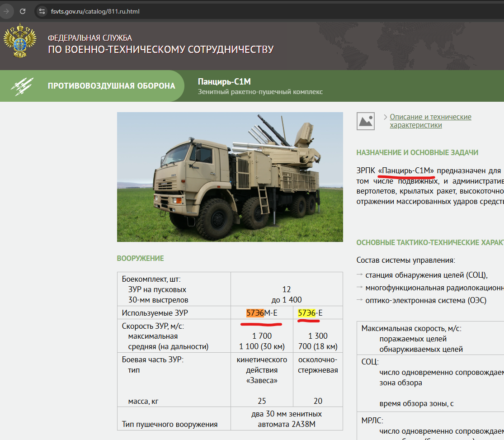Viewport: 504px width, 440px height.
Task: Open 'Описание и технические характеристики' link
Action: pos(430,121)
